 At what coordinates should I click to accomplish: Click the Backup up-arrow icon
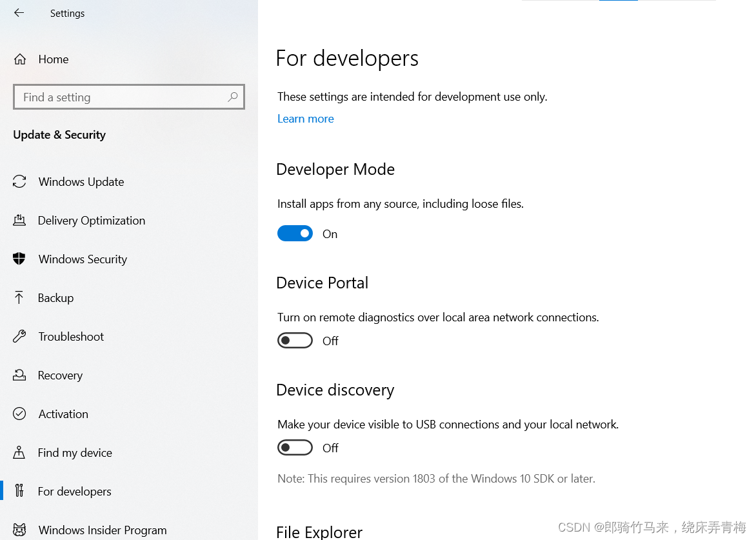point(19,297)
